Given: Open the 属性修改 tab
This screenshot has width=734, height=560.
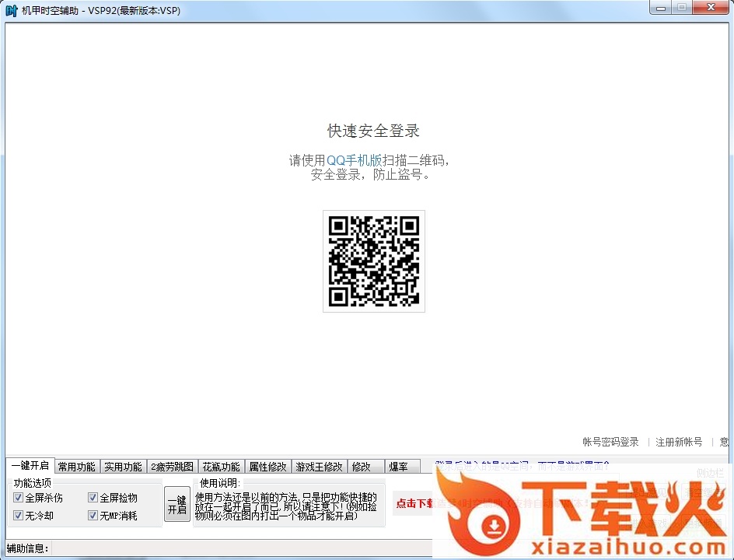Looking at the screenshot, I should [x=267, y=467].
